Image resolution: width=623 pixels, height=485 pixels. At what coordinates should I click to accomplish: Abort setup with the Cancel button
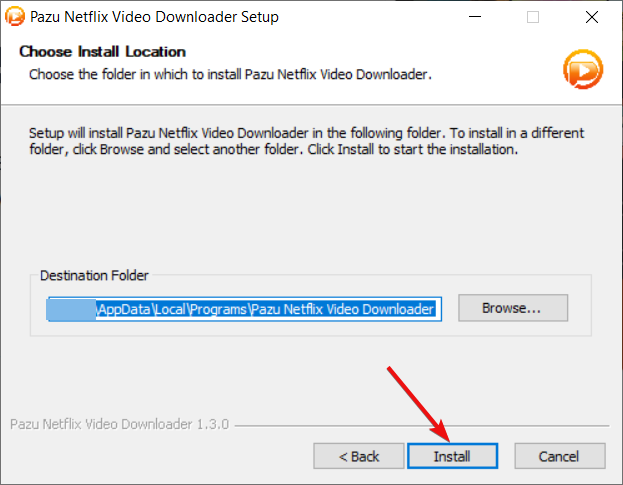tap(560, 456)
